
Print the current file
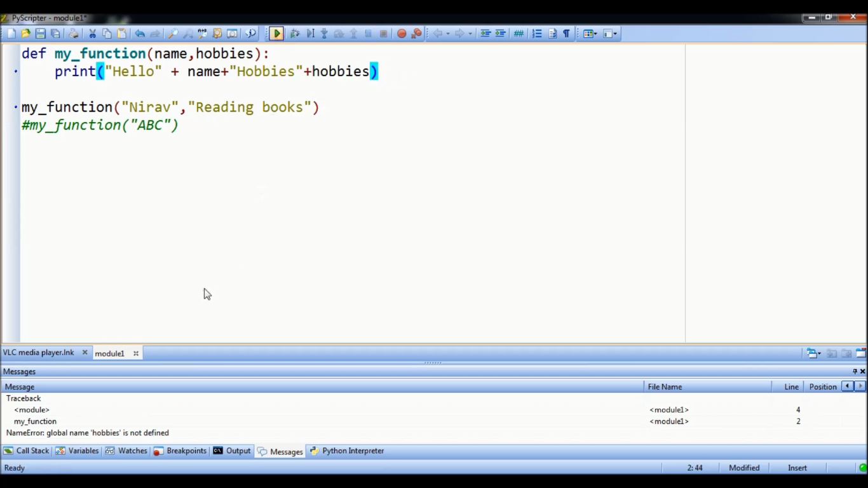(73, 33)
